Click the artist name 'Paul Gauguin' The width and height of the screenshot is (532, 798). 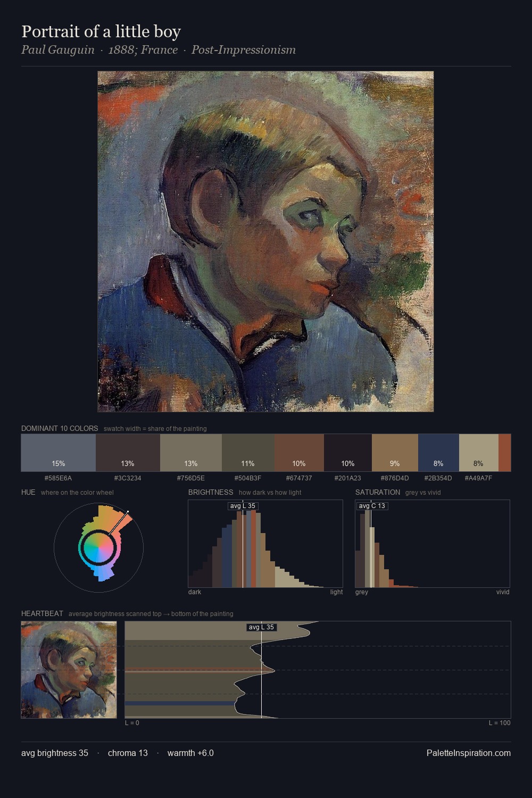(x=58, y=50)
